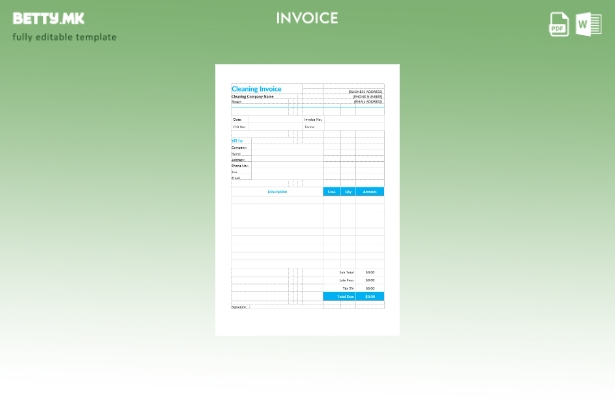This screenshot has height=400, width=615.
Task: Click the Signature line field
Action: [239, 307]
